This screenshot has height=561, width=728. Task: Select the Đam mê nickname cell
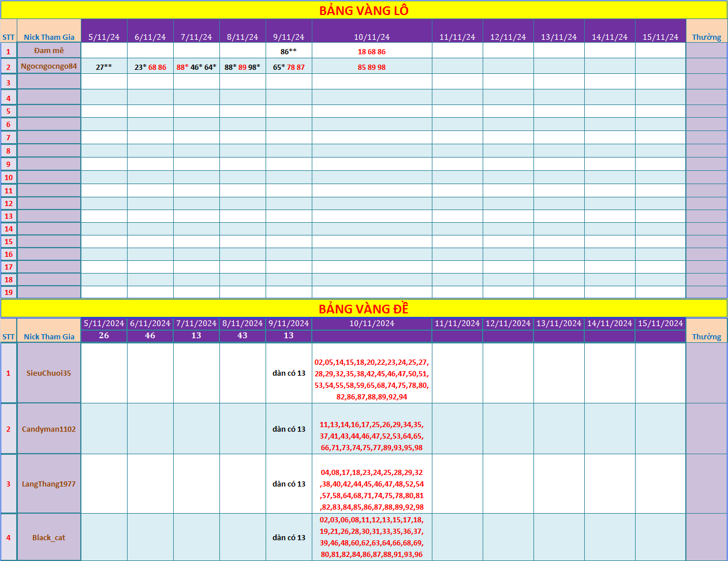pos(49,51)
